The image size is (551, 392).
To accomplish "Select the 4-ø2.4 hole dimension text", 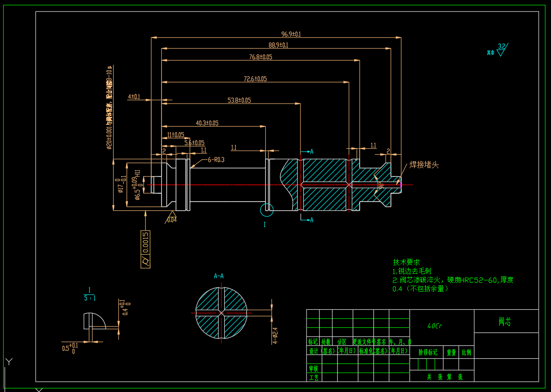I will [x=275, y=336].
